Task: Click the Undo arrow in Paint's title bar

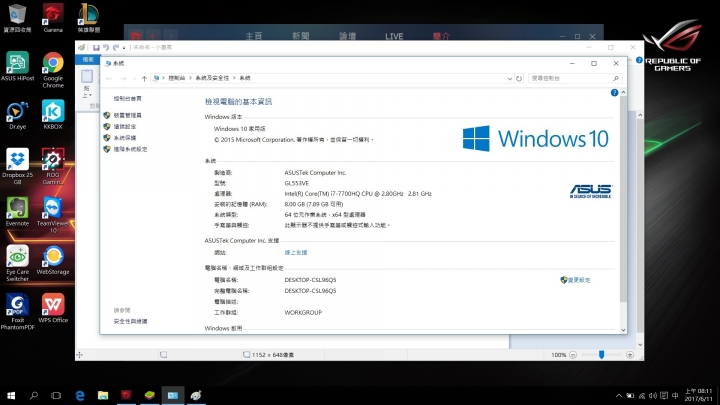Action: click(106, 47)
